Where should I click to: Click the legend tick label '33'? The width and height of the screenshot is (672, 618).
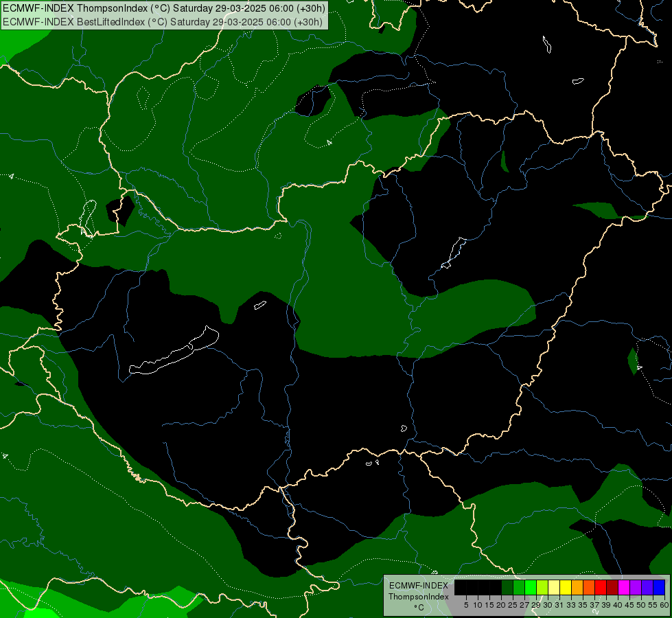pyautogui.click(x=571, y=605)
